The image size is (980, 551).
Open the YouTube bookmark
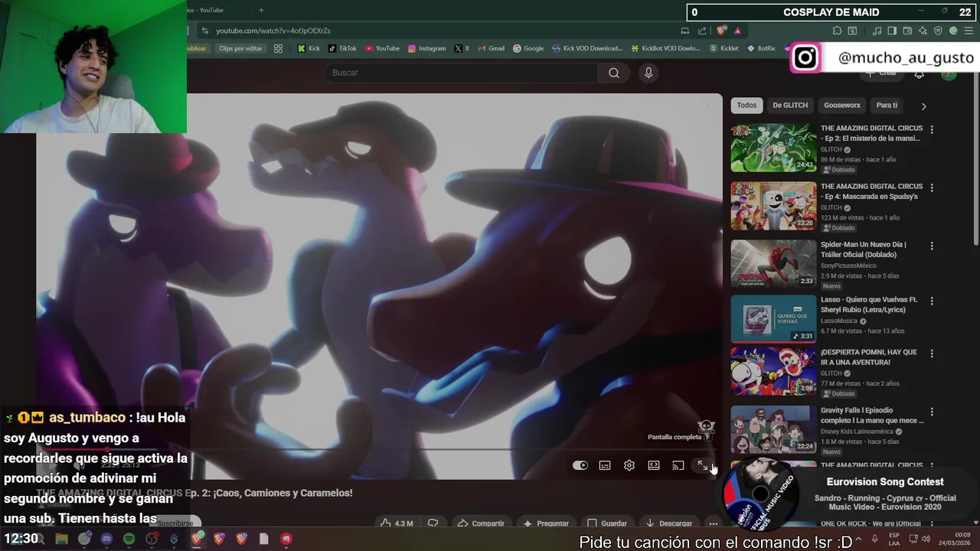point(382,48)
